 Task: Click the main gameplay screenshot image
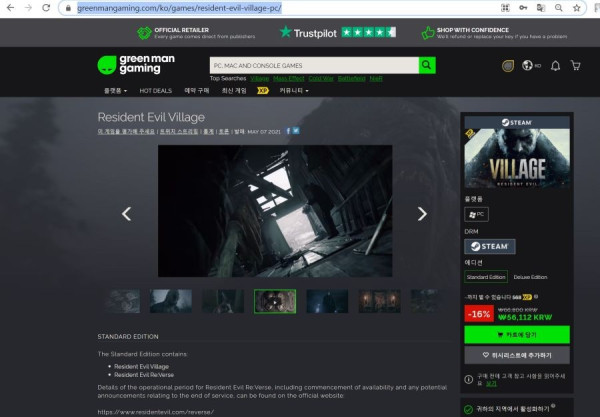tap(275, 211)
